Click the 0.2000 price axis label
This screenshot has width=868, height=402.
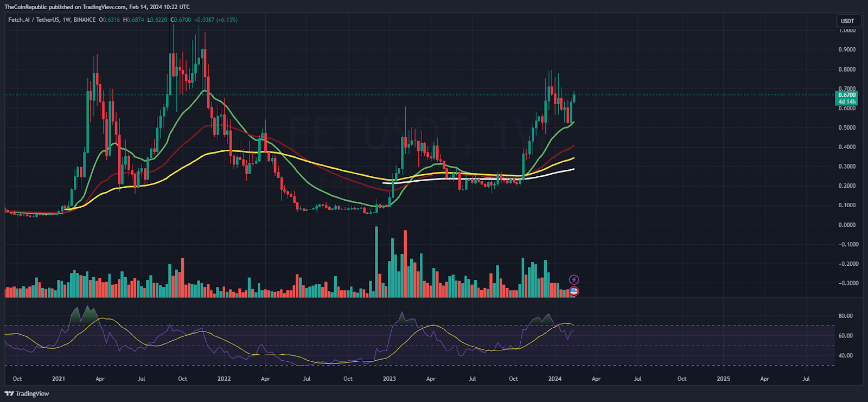tap(847, 186)
